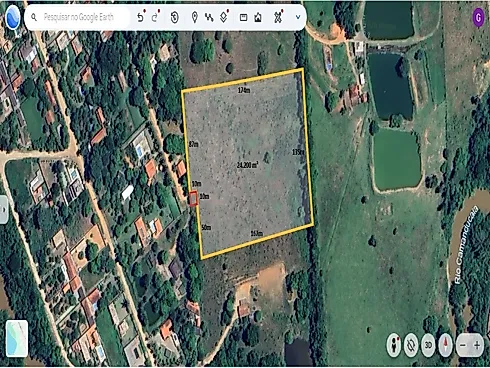
Task: Activate the Street View pegman
Action: pyautogui.click(x=394, y=345)
